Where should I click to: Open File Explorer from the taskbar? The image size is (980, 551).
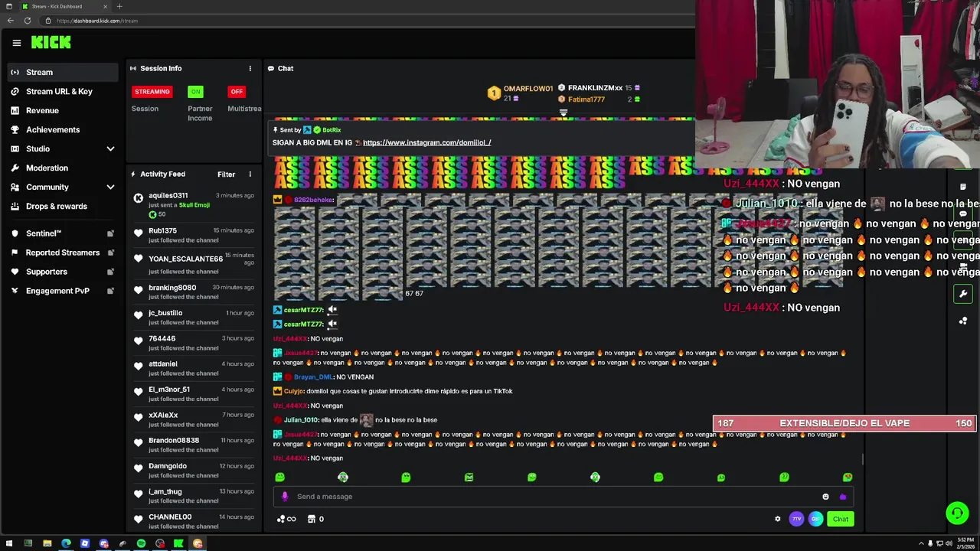pos(47,544)
